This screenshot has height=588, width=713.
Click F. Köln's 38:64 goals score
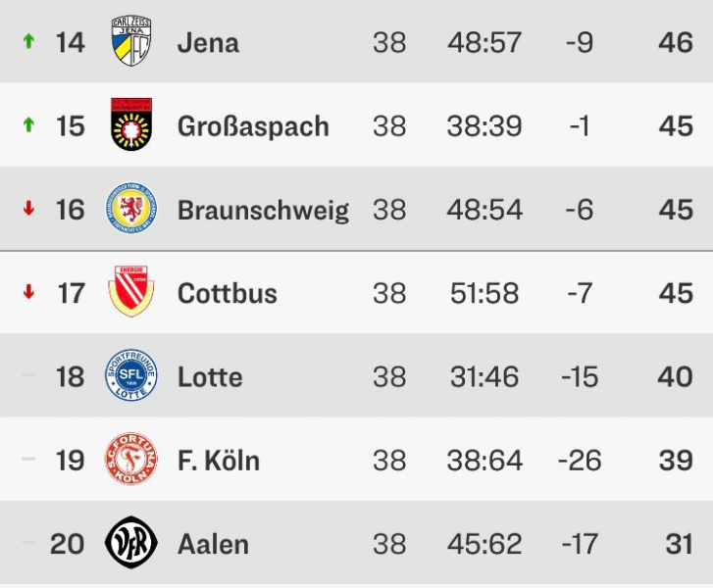485,461
